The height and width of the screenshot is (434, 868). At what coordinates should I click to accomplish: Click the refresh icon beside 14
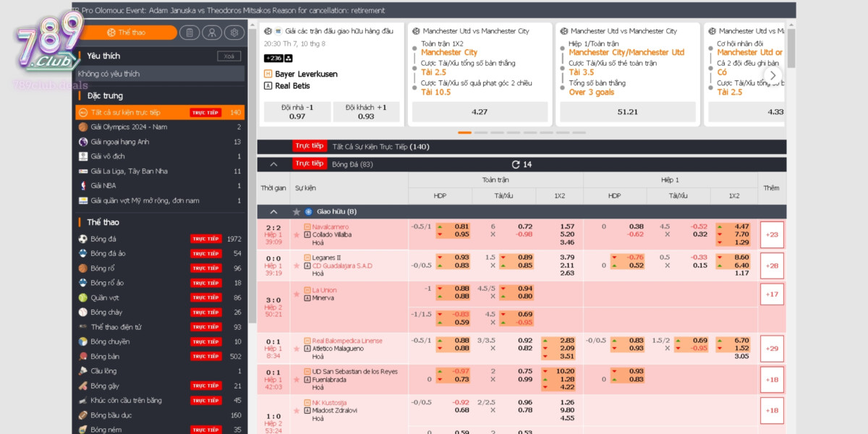click(516, 164)
